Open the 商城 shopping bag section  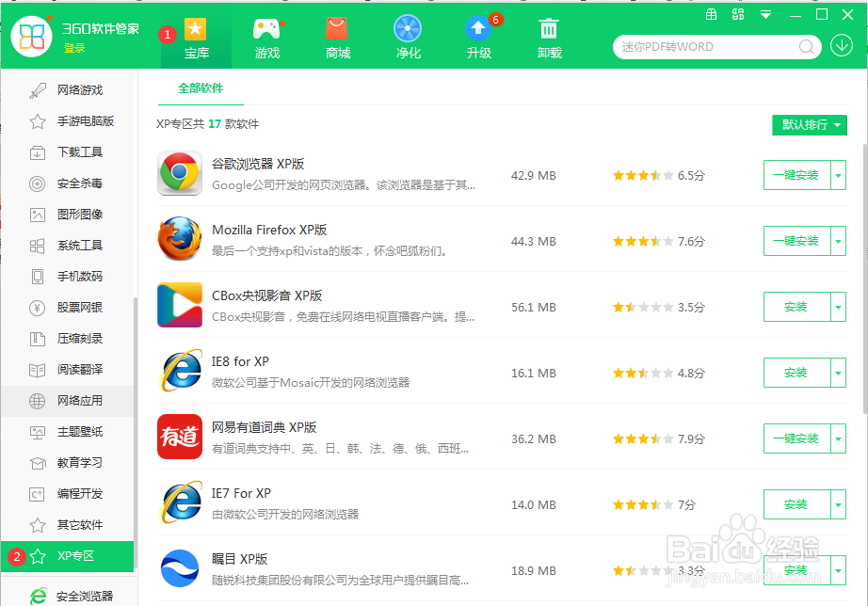click(x=338, y=39)
